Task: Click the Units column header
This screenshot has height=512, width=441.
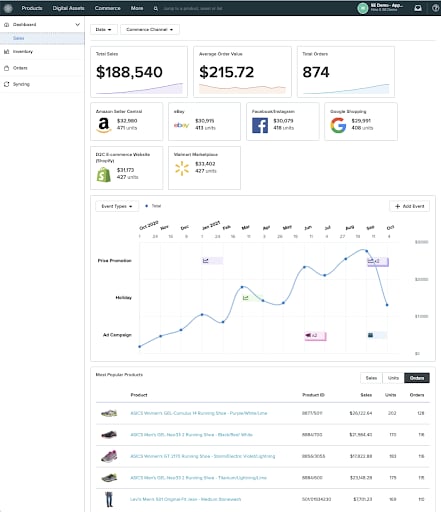Action: (390, 395)
